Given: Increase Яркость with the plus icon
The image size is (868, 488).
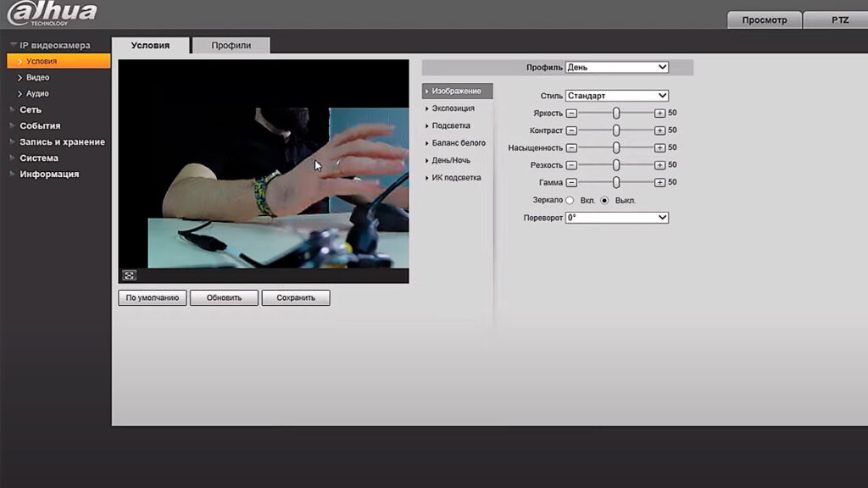Looking at the screenshot, I should (x=659, y=113).
